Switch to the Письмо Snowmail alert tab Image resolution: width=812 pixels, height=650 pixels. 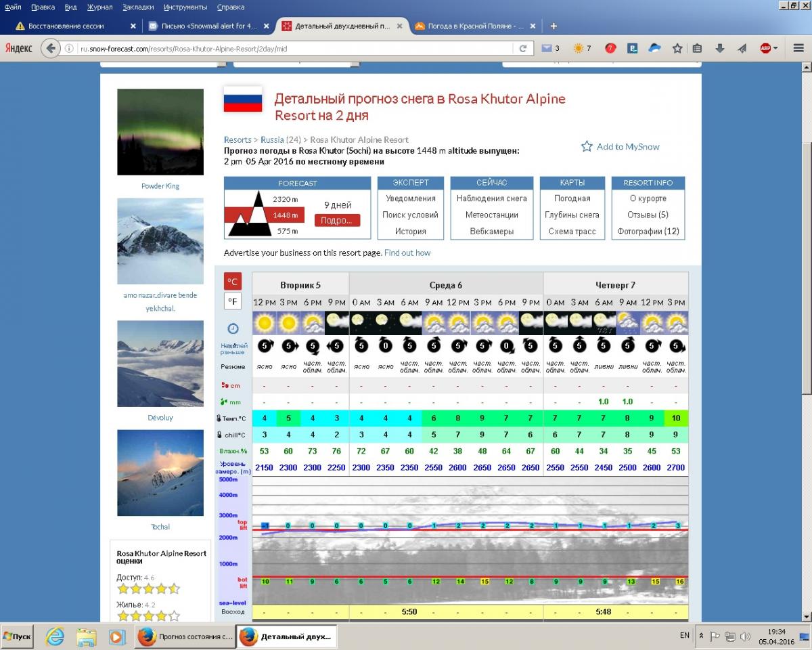click(x=209, y=26)
